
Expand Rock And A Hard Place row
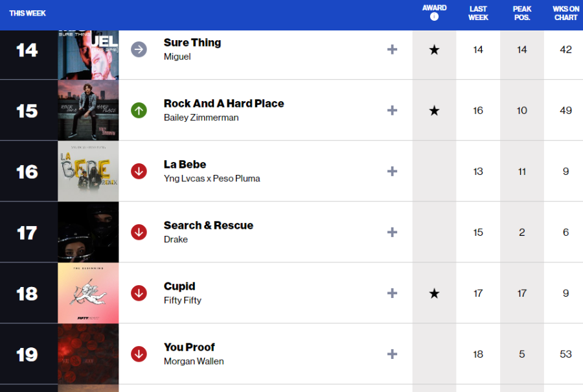tap(392, 110)
